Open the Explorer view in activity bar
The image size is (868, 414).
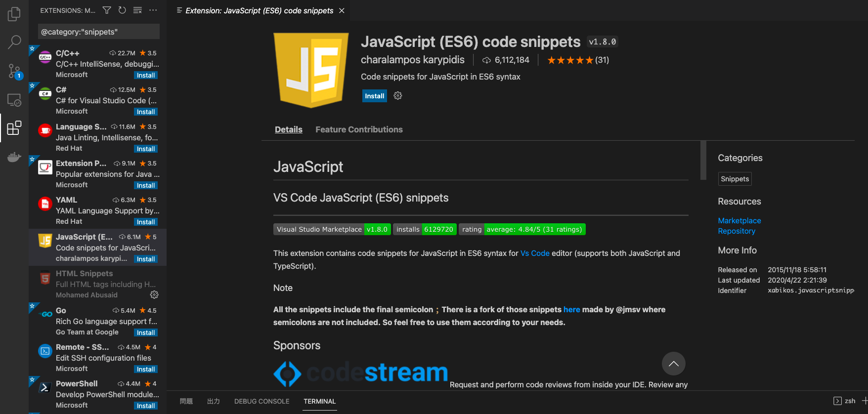(x=14, y=14)
